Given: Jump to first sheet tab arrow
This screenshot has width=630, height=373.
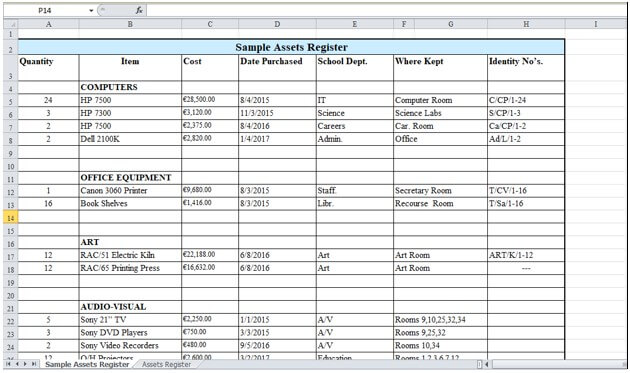Looking at the screenshot, I should pyautogui.click(x=8, y=364).
